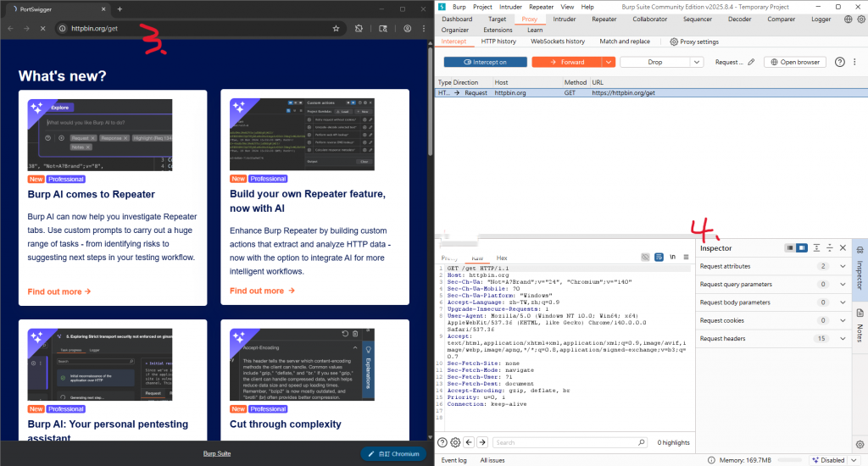Click the Chromium address bar
The width and height of the screenshot is (868, 466).
[x=199, y=28]
